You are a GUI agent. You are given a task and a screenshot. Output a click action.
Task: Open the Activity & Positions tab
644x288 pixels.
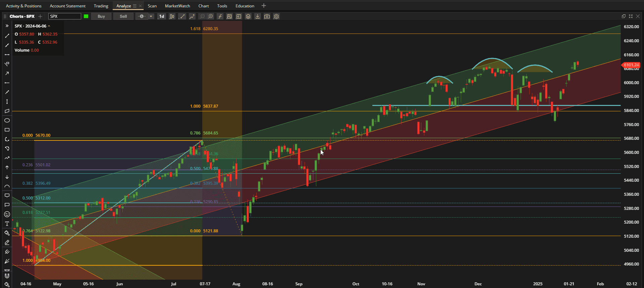[x=24, y=6]
